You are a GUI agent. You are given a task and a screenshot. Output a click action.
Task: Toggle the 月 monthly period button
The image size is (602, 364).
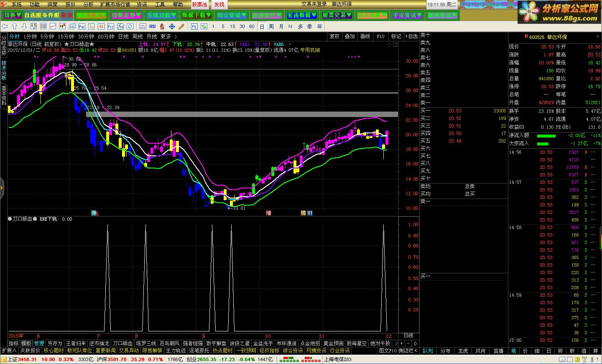[x=281, y=26]
